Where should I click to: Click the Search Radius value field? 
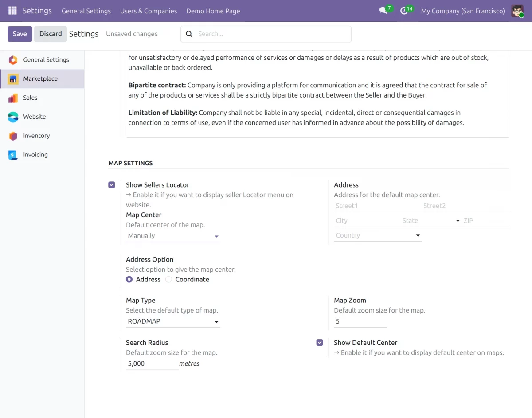(153, 364)
